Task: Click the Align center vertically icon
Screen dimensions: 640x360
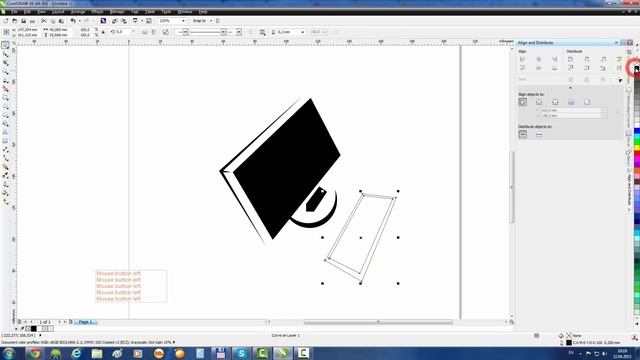Action: [x=539, y=68]
